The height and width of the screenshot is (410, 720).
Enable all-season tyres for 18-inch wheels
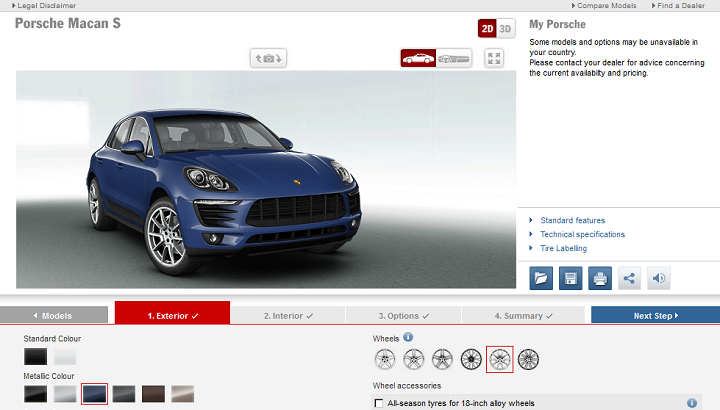378,403
